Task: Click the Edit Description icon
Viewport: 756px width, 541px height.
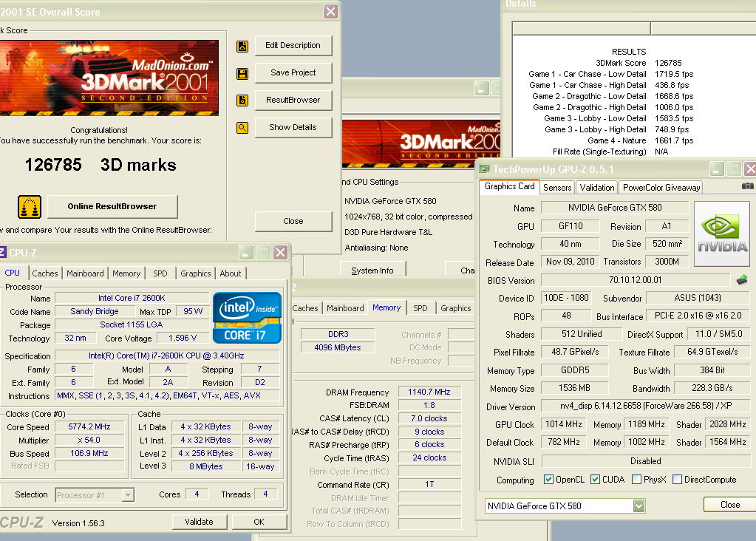Action: (x=242, y=47)
